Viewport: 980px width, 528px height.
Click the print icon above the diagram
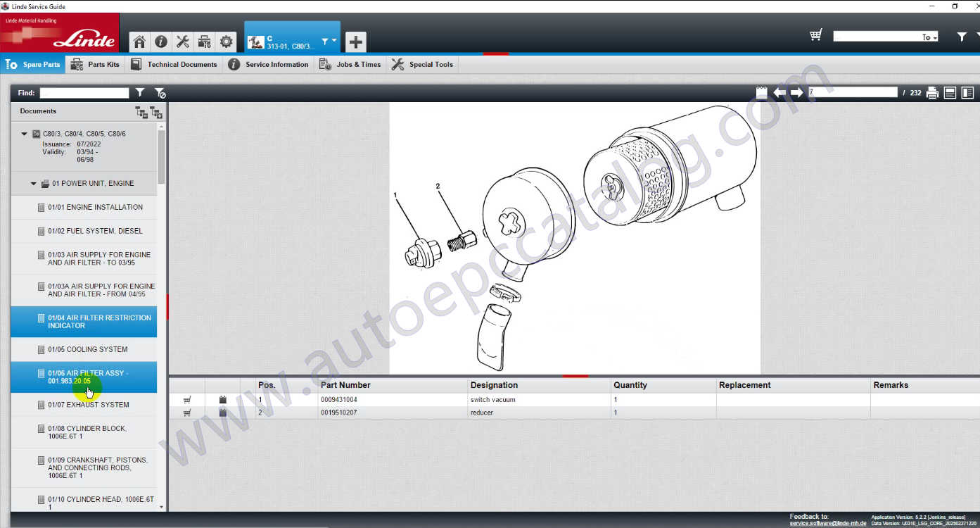pos(932,93)
